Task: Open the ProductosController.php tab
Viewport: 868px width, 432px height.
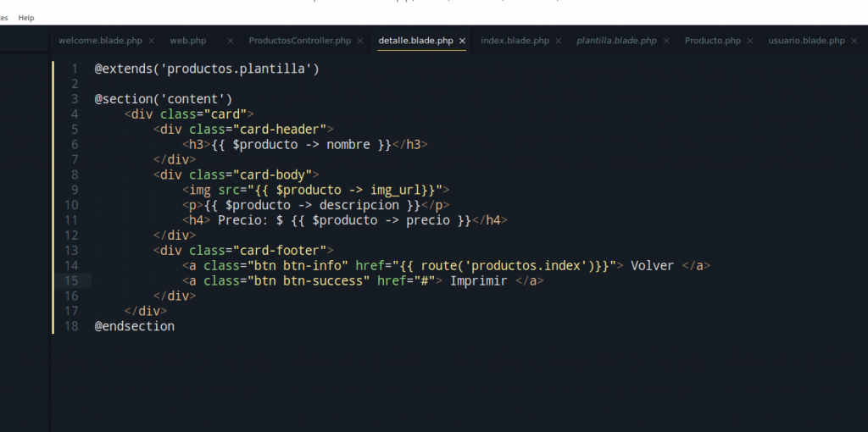Action: [x=299, y=41]
